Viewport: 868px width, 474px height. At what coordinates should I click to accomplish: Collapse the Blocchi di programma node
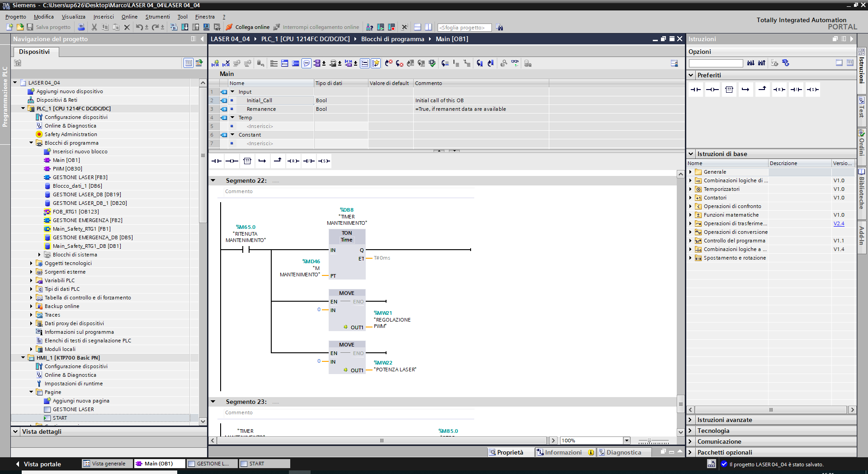point(31,143)
